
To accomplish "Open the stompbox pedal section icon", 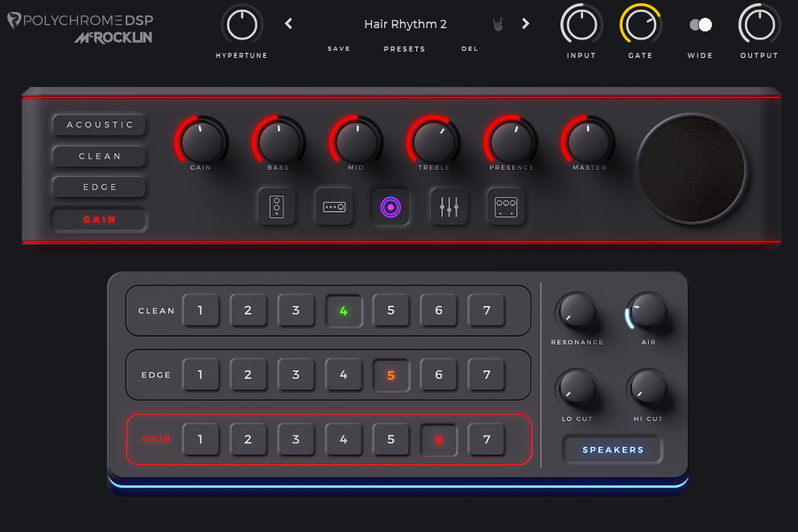I will coord(276,207).
